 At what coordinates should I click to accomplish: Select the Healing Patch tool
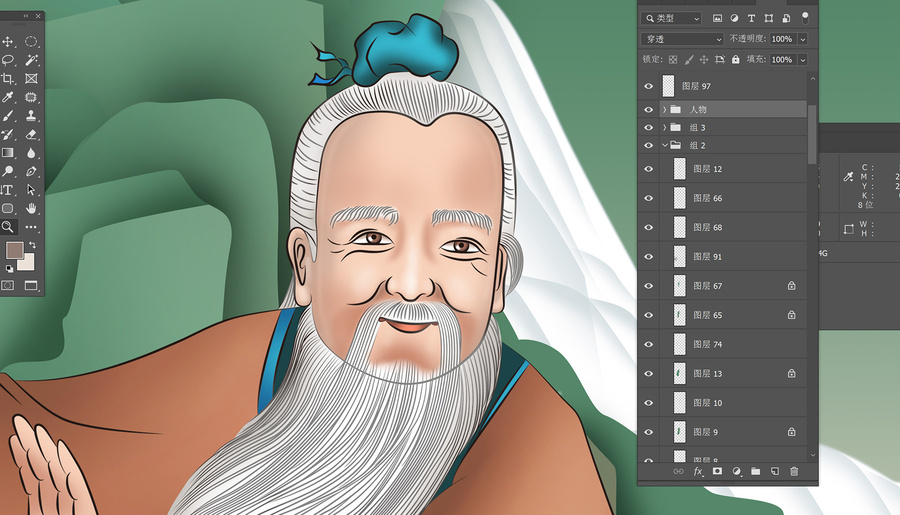click(x=31, y=97)
